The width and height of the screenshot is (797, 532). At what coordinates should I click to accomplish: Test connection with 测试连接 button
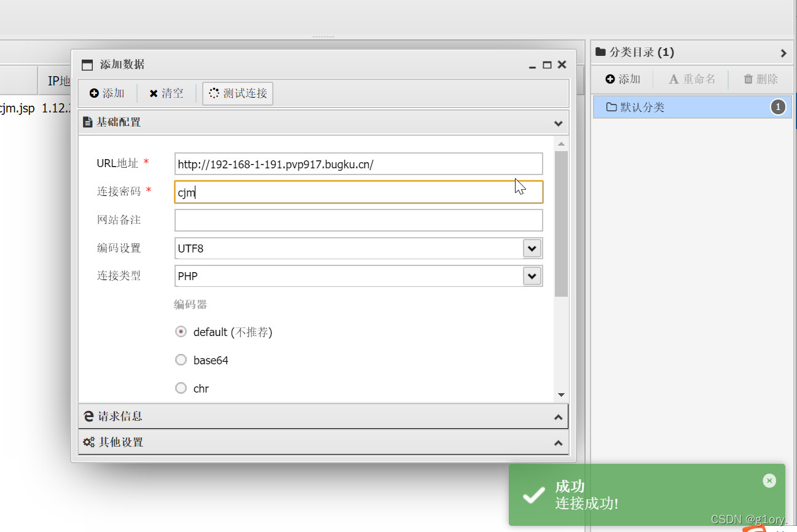pyautogui.click(x=238, y=93)
